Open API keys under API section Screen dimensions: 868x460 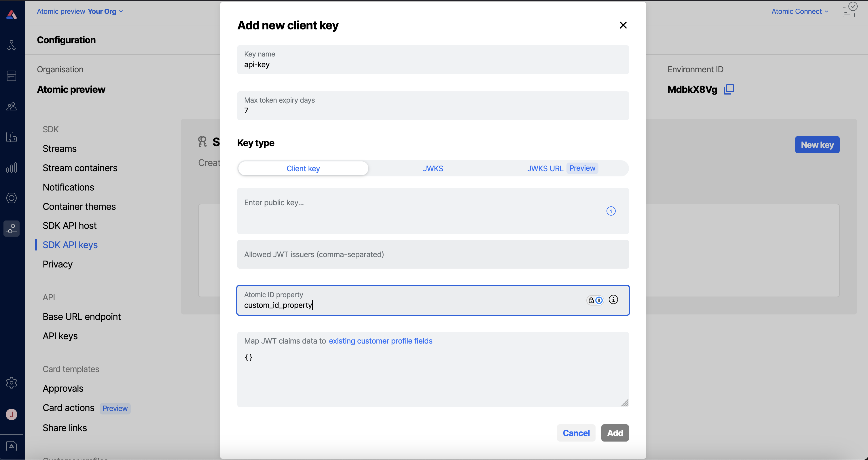click(60, 336)
